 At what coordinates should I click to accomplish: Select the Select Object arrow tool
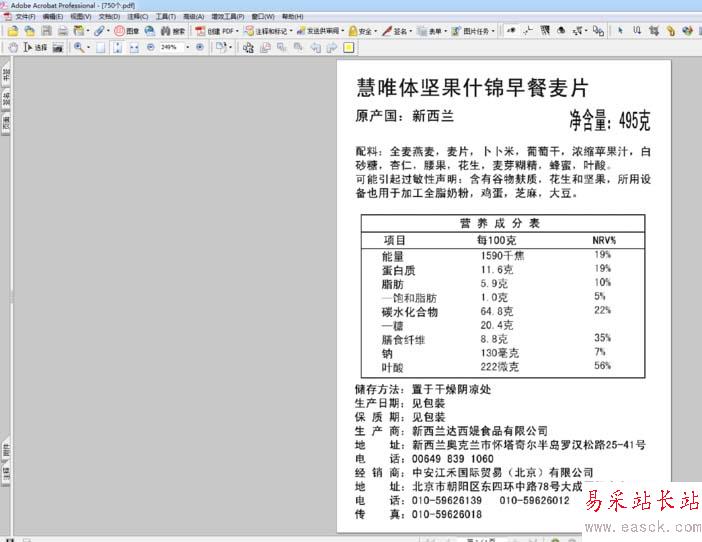click(x=620, y=31)
